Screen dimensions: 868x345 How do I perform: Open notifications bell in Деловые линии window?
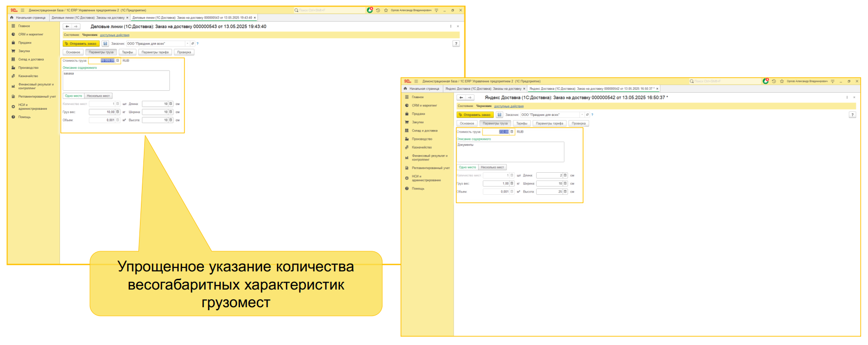click(x=370, y=10)
